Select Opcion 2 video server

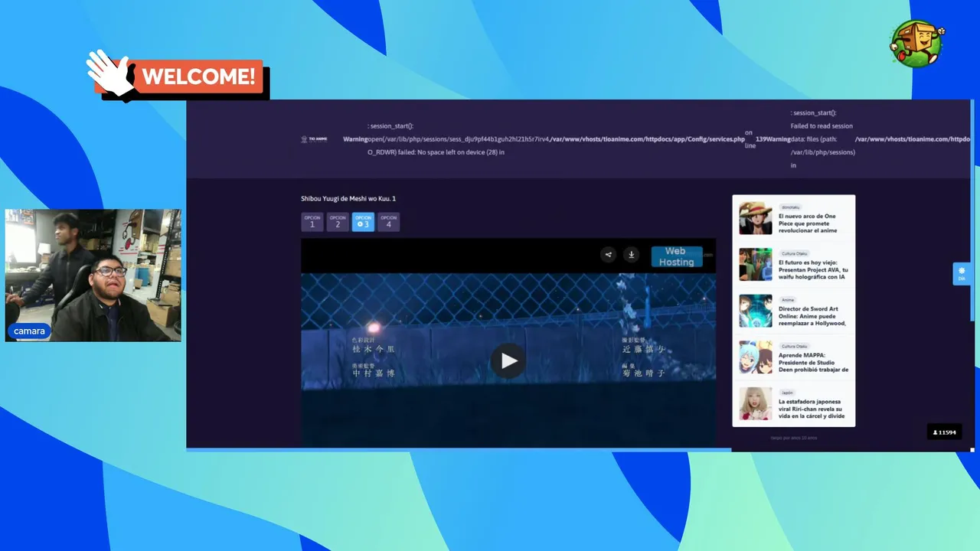click(x=338, y=222)
